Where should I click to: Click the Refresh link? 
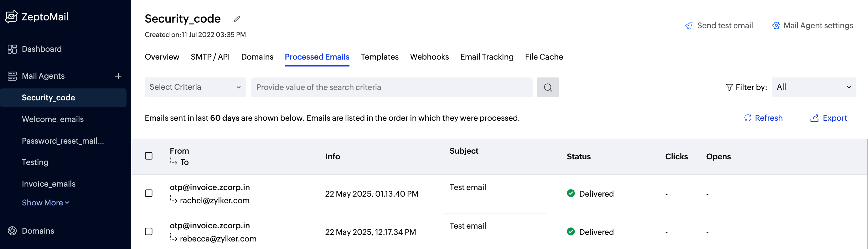pyautogui.click(x=763, y=118)
